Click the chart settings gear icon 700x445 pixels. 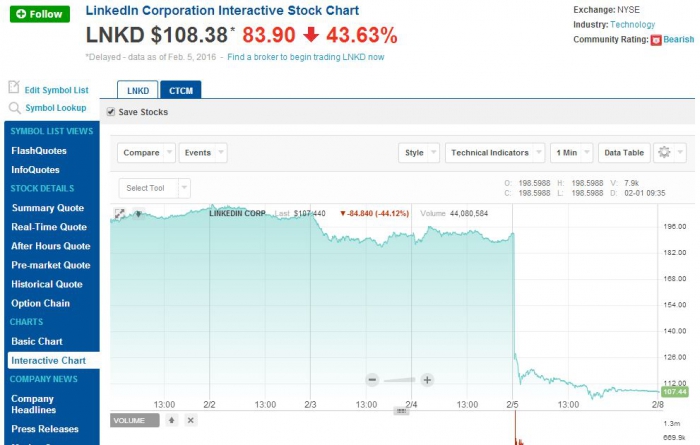click(x=664, y=153)
